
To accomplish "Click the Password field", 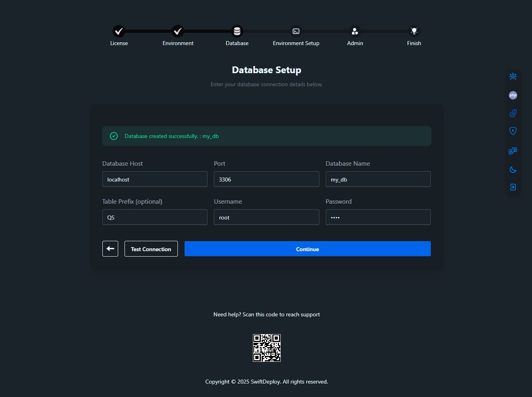I will [378, 217].
